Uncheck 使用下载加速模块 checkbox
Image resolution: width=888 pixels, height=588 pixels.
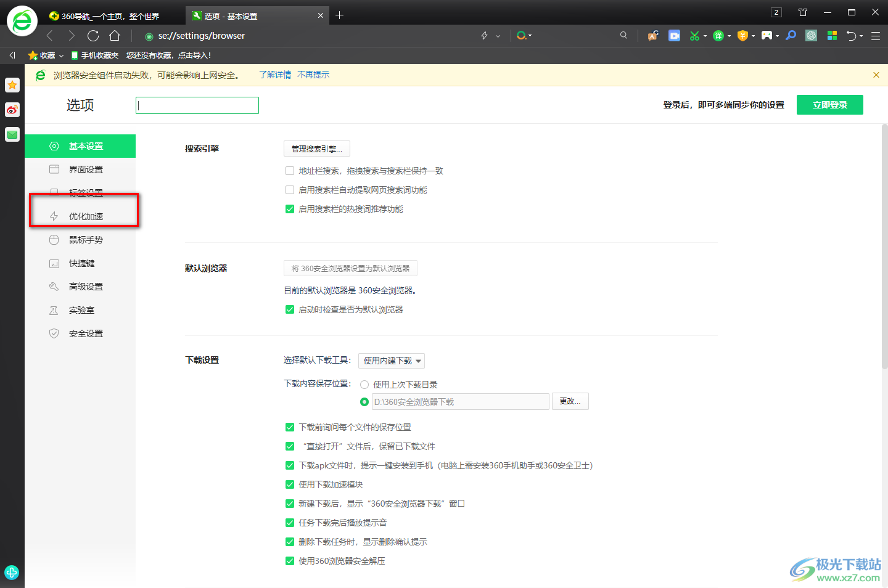tap(290, 484)
